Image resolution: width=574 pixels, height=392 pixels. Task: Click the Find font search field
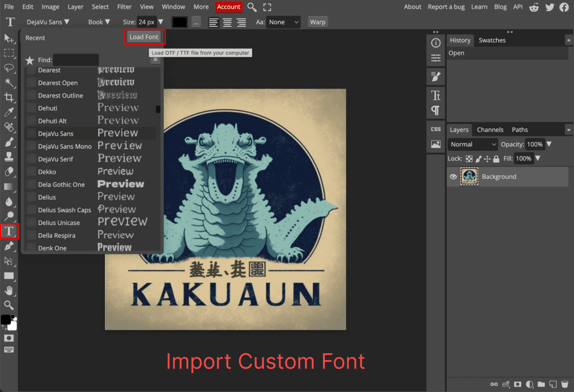(x=76, y=60)
